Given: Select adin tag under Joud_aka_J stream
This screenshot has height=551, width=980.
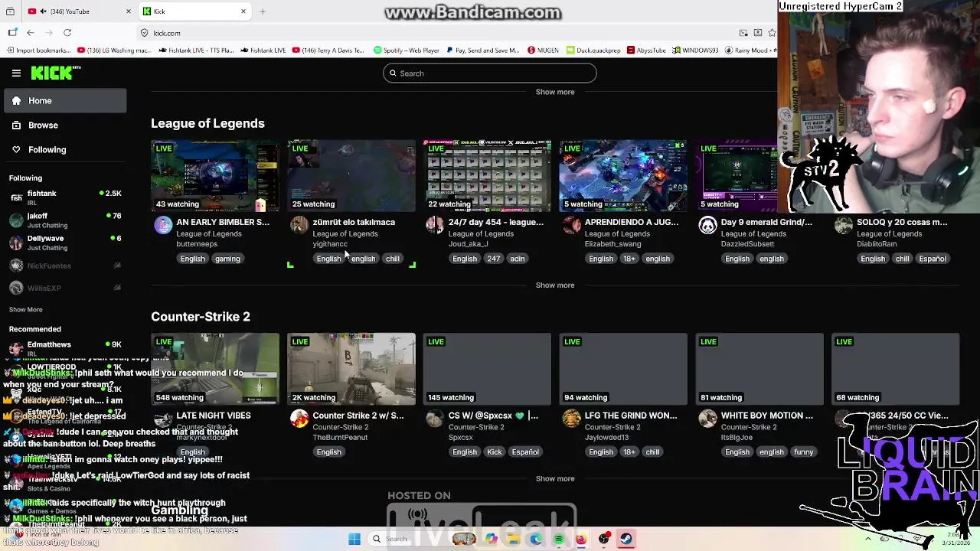Looking at the screenshot, I should [x=518, y=259].
